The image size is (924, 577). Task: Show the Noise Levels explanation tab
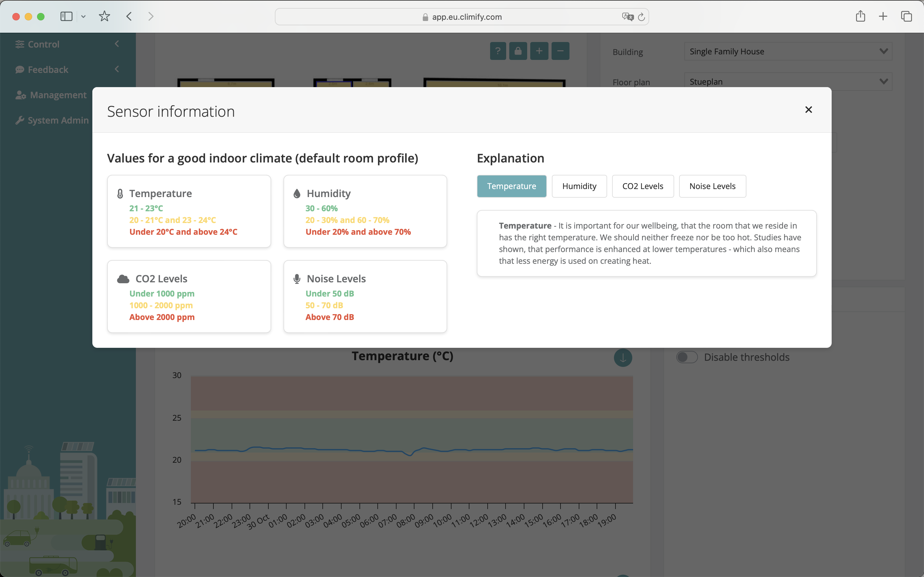[x=712, y=186]
